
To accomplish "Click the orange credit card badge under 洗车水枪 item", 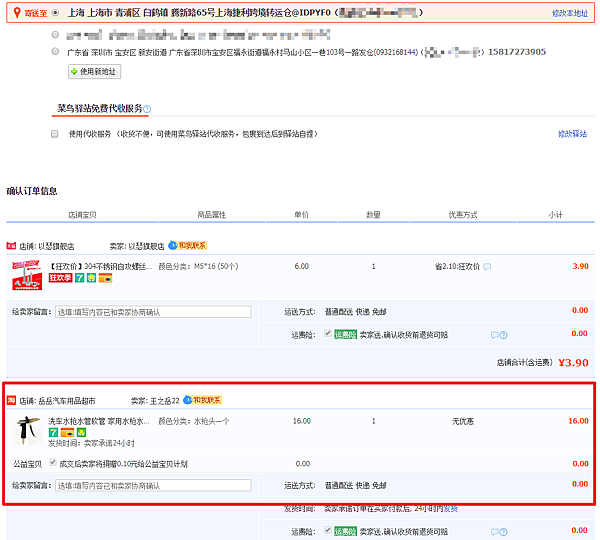I will pyautogui.click(x=67, y=432).
